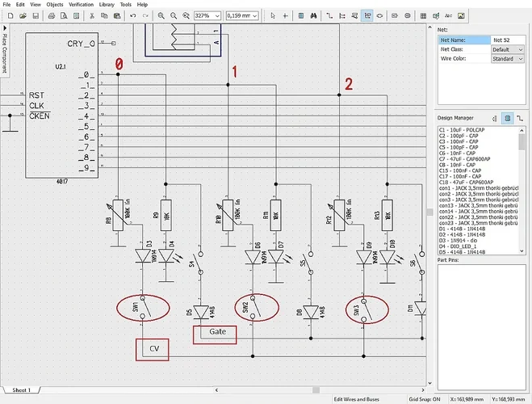532x404 pixels.
Task: Undo the last action
Action: coord(132,15)
